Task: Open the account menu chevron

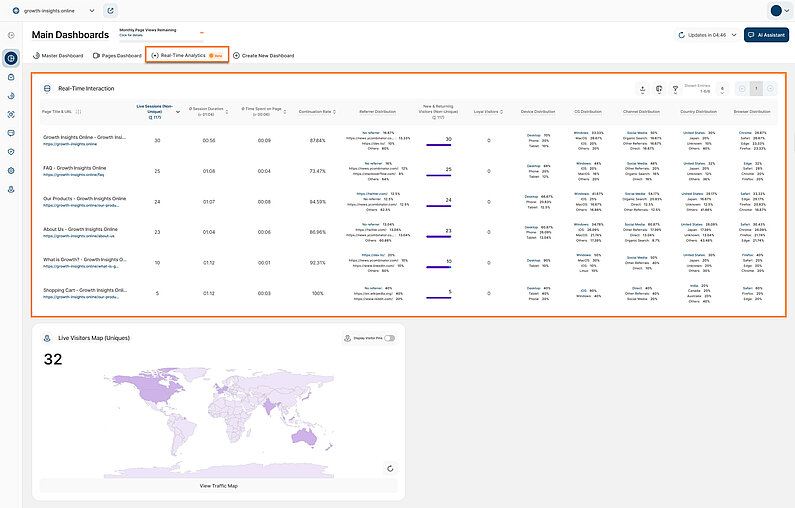Action: click(x=786, y=11)
